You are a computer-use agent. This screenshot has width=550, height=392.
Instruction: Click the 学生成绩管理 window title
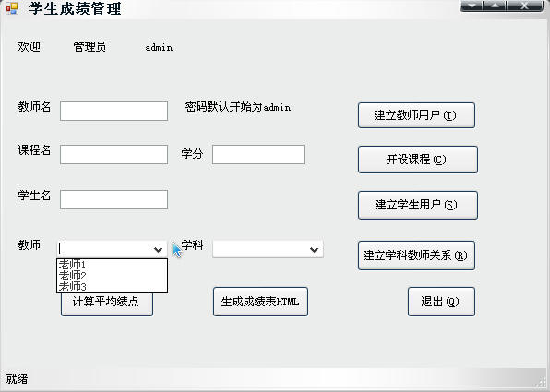tap(75, 8)
